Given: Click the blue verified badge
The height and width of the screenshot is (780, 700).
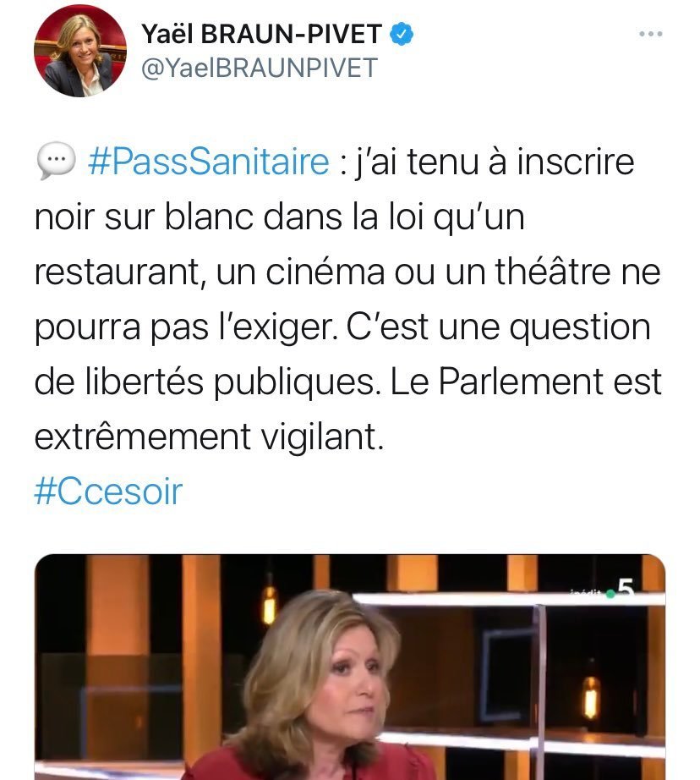Looking at the screenshot, I should pos(402,34).
